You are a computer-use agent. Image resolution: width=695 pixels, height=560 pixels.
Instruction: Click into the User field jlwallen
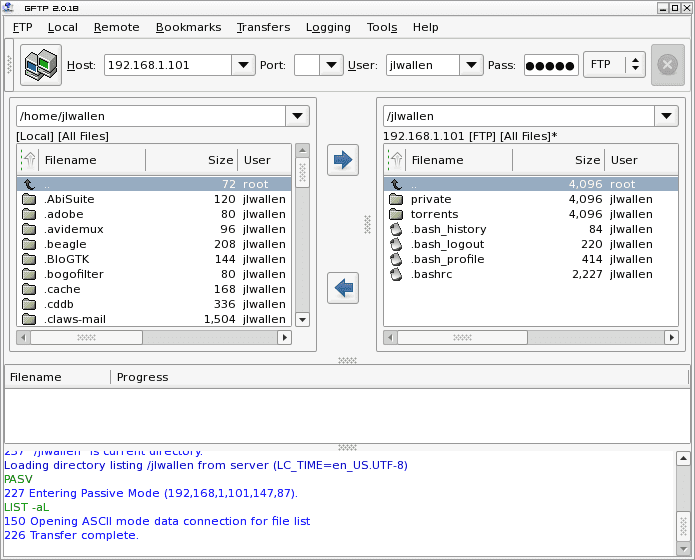[423, 65]
